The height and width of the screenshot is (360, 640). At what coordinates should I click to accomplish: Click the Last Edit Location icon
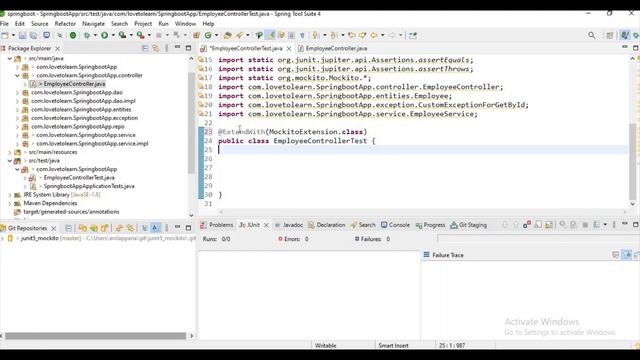click(x=352, y=36)
